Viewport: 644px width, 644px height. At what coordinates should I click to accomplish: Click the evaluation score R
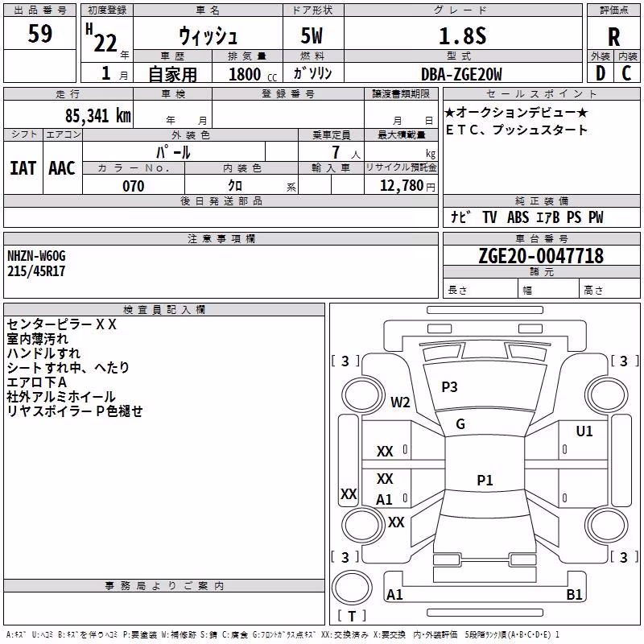pyautogui.click(x=613, y=37)
